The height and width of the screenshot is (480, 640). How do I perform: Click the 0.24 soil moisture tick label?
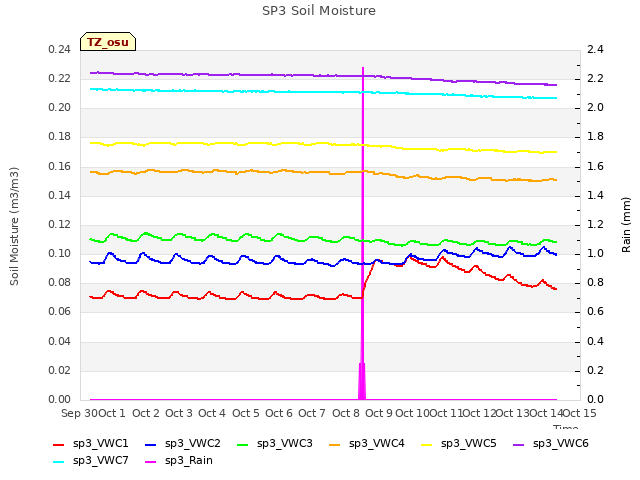click(60, 50)
